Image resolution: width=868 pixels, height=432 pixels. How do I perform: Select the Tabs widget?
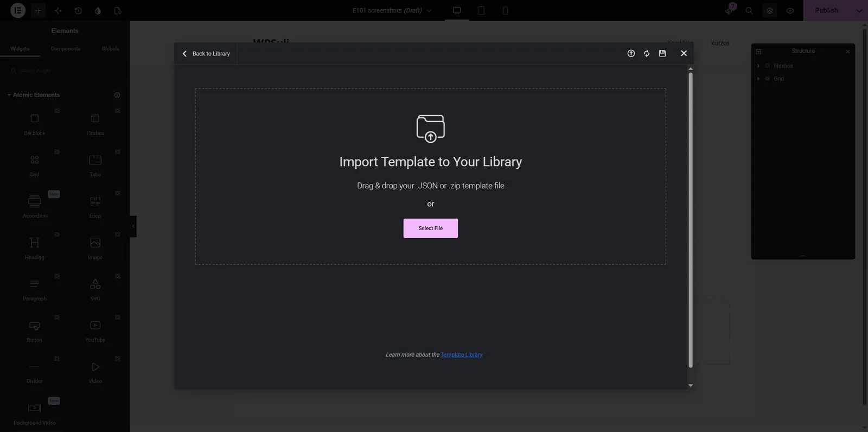click(95, 165)
